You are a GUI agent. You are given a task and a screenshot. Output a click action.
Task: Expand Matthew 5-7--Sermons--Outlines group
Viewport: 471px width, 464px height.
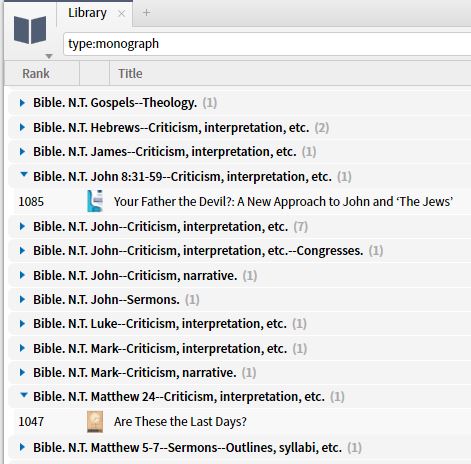pos(22,447)
